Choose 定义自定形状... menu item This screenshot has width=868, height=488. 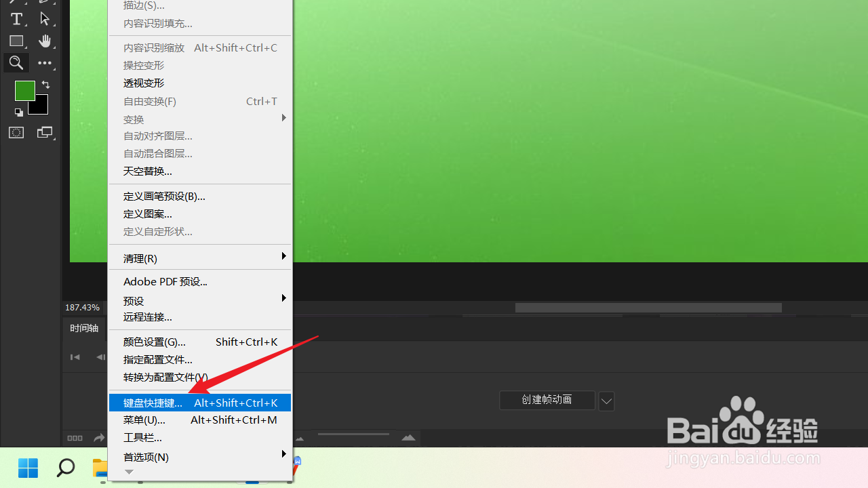click(x=200, y=231)
